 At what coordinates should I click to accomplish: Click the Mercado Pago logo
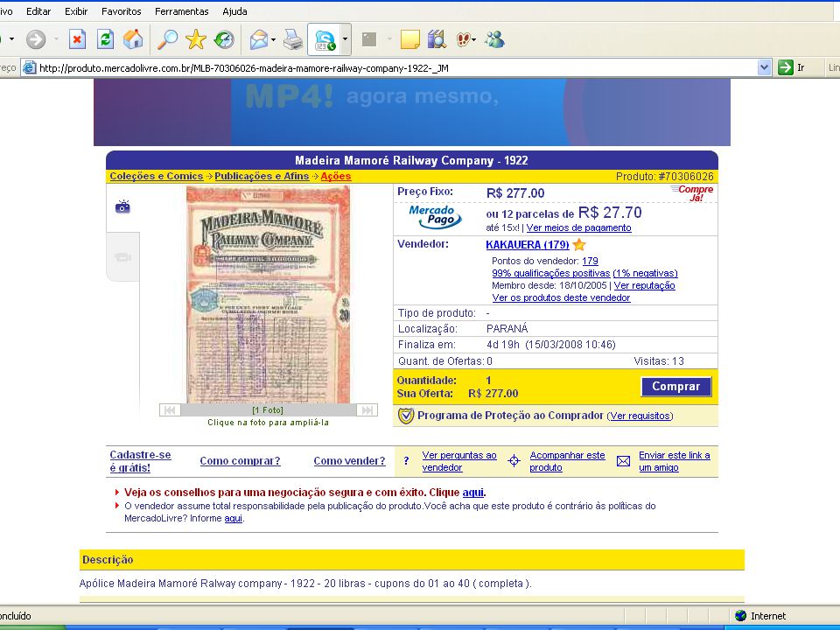[x=435, y=216]
